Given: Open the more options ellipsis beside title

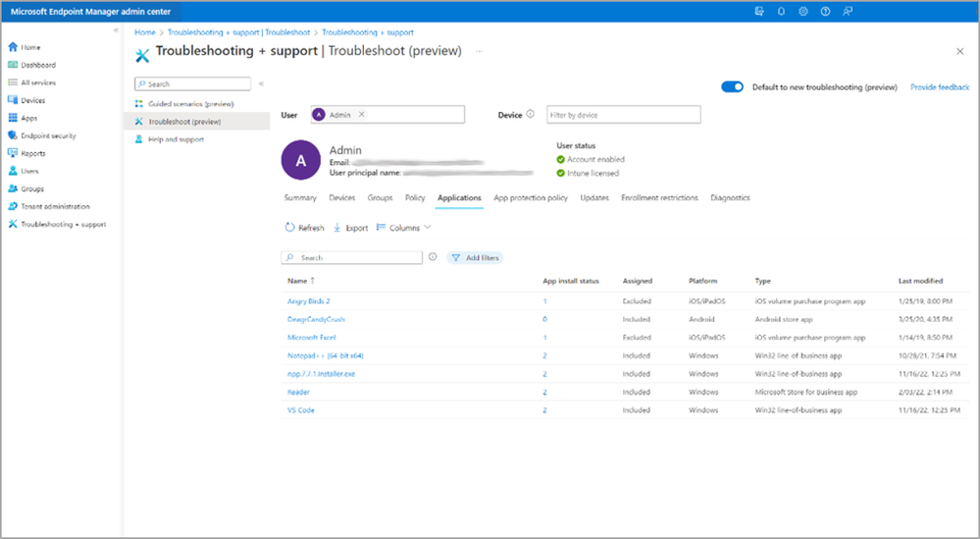Looking at the screenshot, I should pyautogui.click(x=480, y=51).
